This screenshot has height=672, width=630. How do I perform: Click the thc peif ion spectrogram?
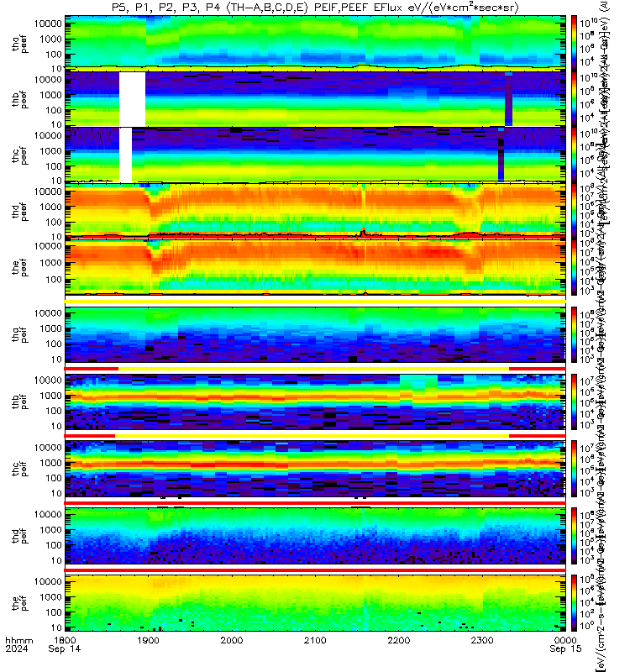(x=315, y=469)
